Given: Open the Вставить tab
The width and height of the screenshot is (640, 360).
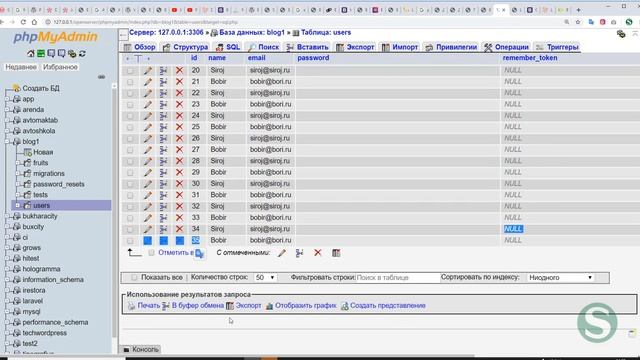Looking at the screenshot, I should point(307,47).
